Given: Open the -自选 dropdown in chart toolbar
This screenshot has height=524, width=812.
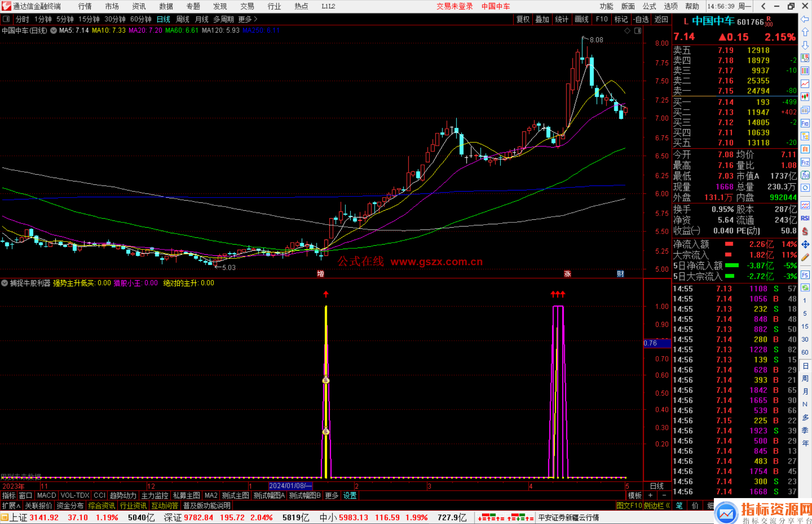Looking at the screenshot, I should (x=641, y=19).
